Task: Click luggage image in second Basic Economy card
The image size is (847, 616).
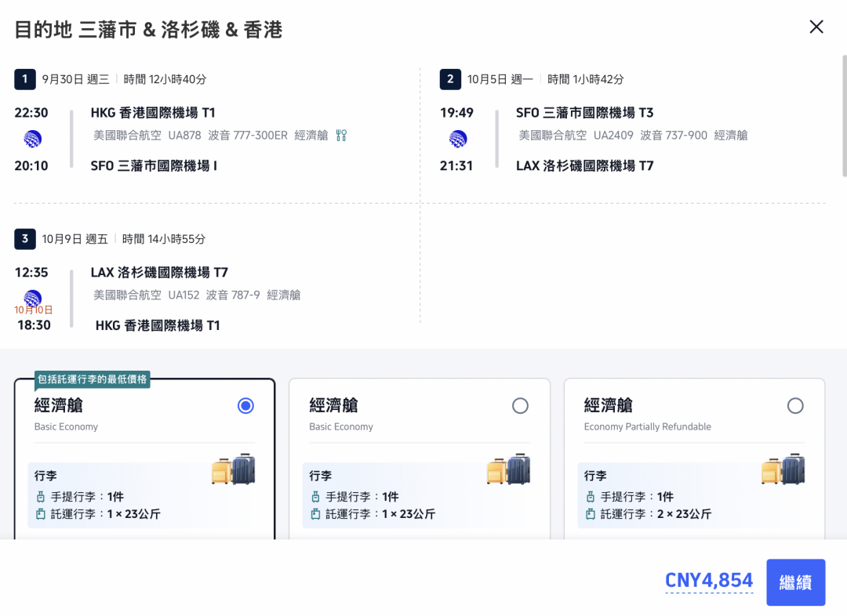Action: 508,469
